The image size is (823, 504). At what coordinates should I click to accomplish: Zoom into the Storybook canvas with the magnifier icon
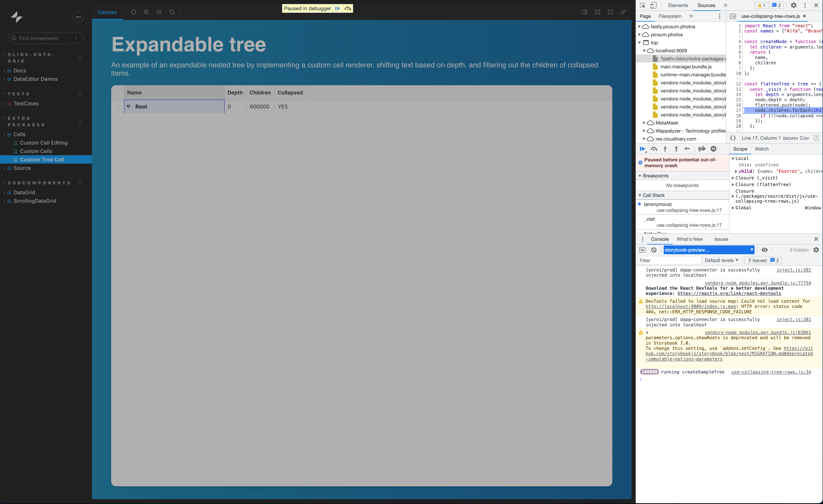tap(146, 12)
